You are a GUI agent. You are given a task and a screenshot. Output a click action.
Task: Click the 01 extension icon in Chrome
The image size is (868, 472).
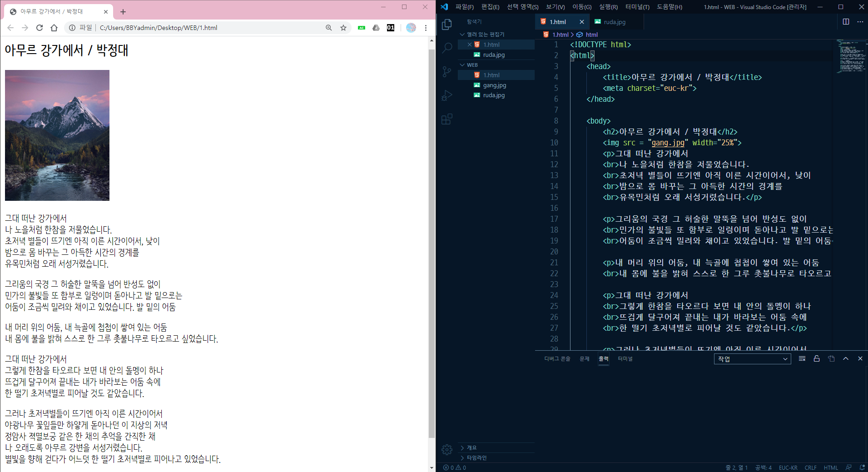pyautogui.click(x=391, y=28)
